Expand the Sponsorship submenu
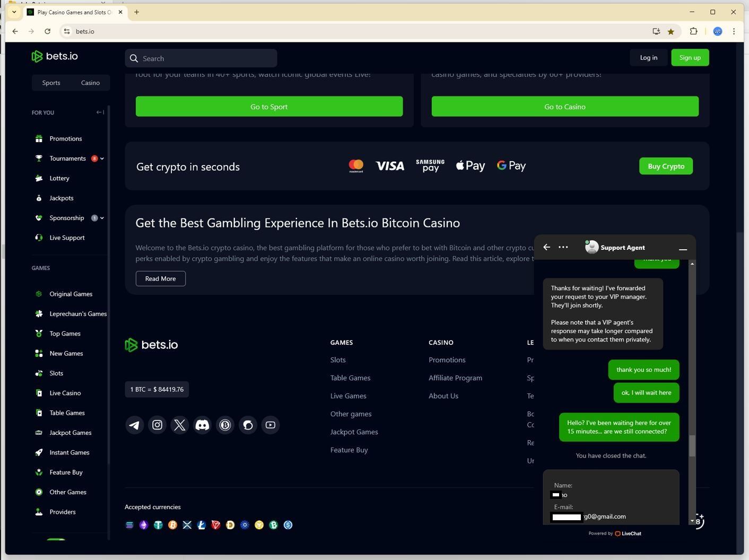The image size is (749, 560). pyautogui.click(x=102, y=218)
